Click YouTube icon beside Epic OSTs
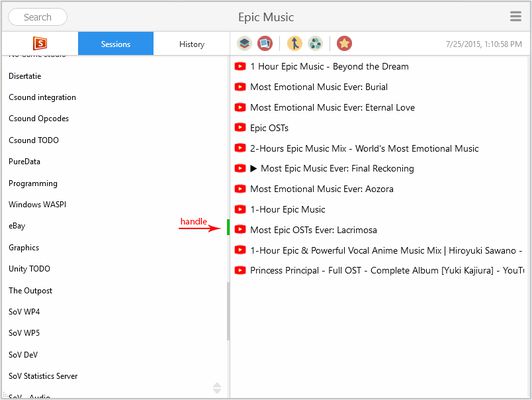 [240, 128]
